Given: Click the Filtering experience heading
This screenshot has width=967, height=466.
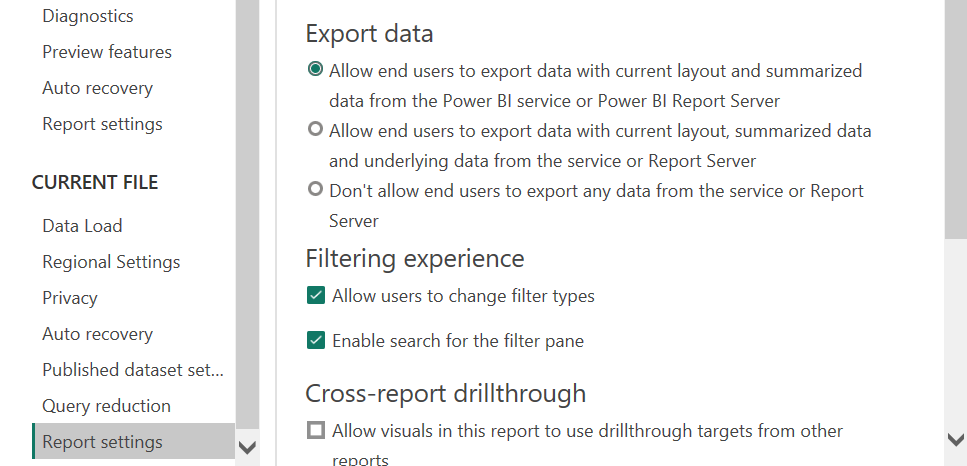Looking at the screenshot, I should coord(415,258).
